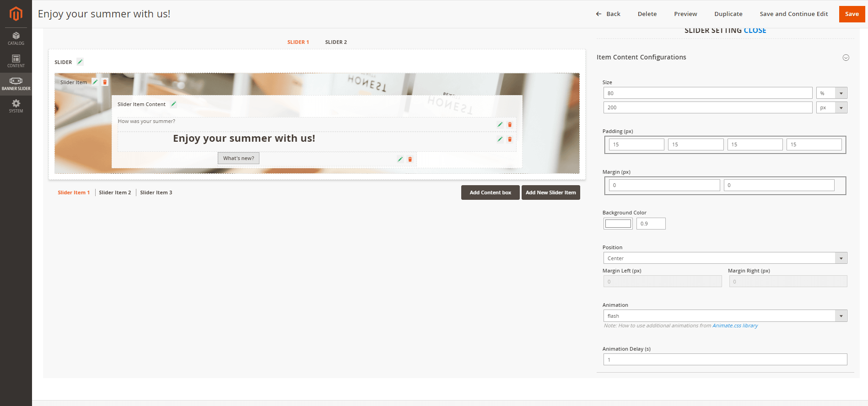Select 'Enjoy your summer with us!' slide heading
The height and width of the screenshot is (406, 868).
pos(244,139)
